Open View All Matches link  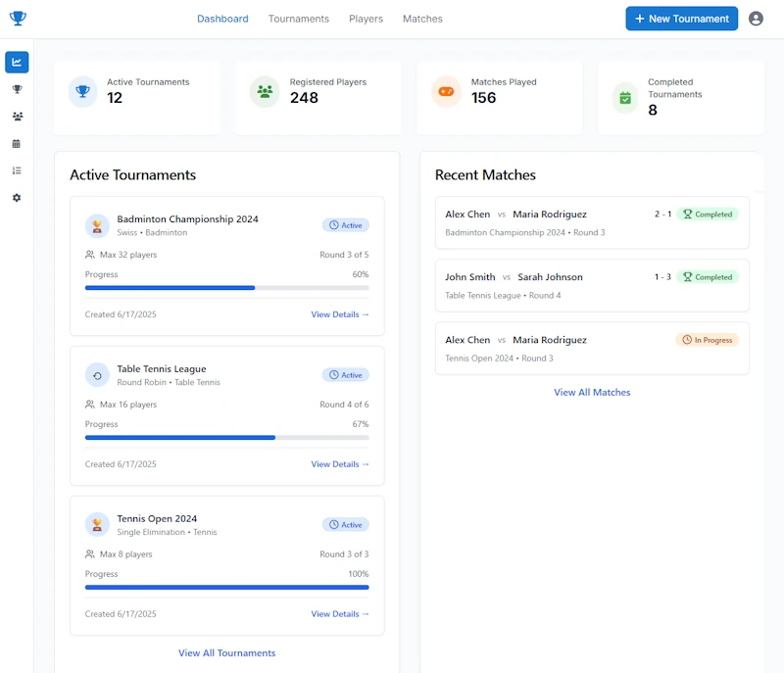click(x=592, y=393)
